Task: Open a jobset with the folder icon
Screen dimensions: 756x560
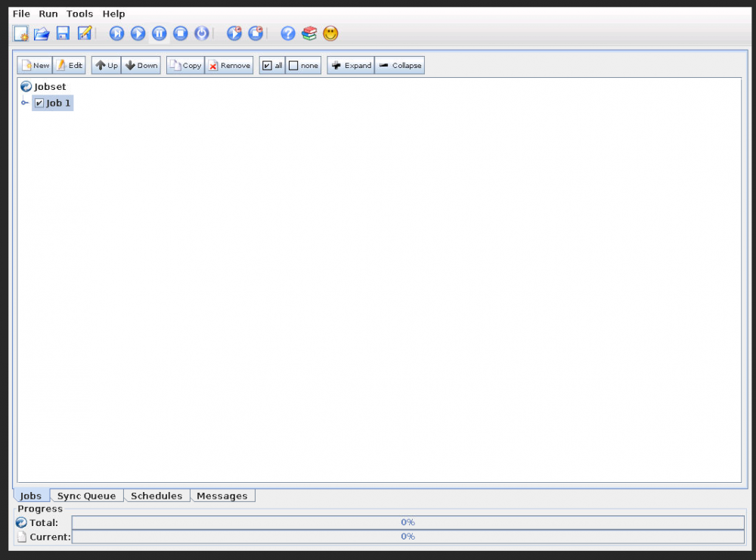Action: [x=42, y=34]
